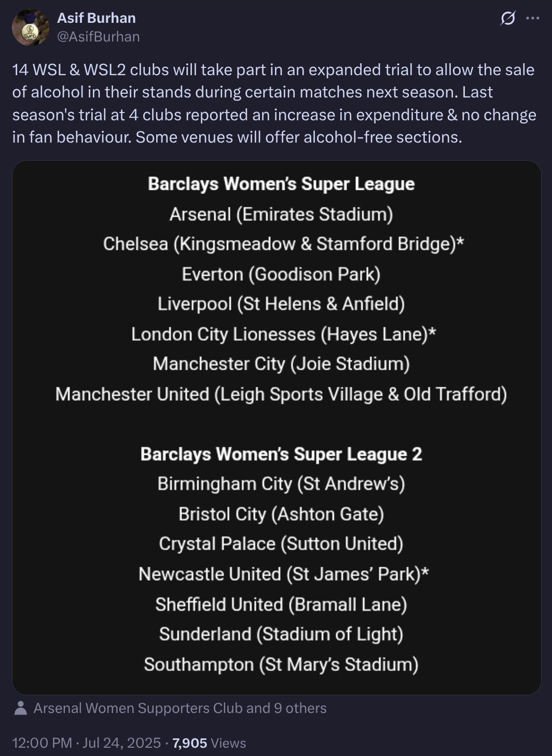Open Asif Burhan's profile picture
Image resolution: width=552 pixels, height=756 pixels.
[31, 27]
